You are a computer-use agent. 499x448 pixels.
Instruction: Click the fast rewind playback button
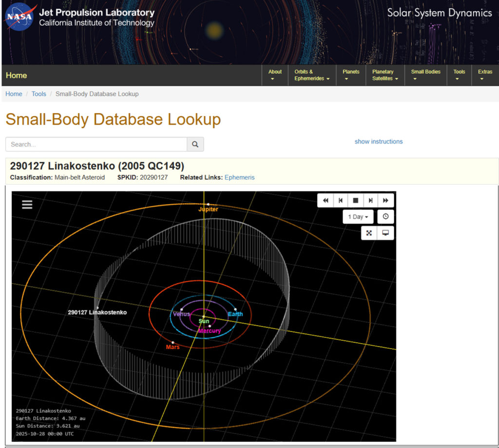pos(326,201)
